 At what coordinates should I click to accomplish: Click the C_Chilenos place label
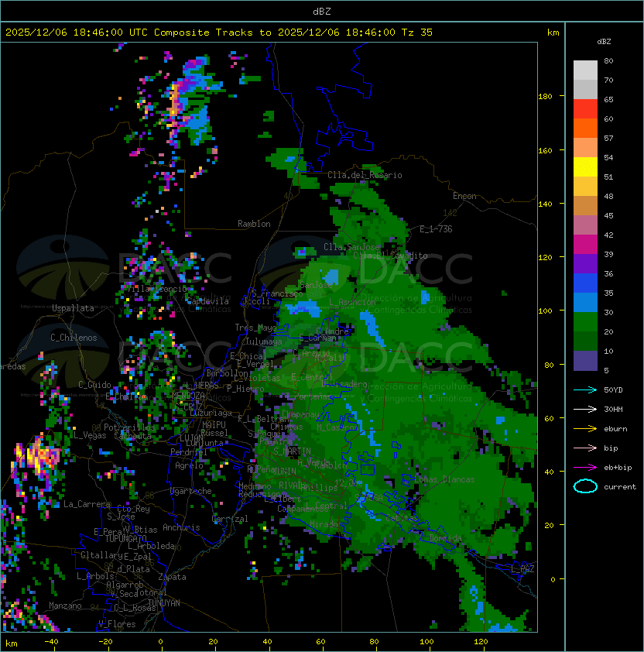(x=74, y=338)
